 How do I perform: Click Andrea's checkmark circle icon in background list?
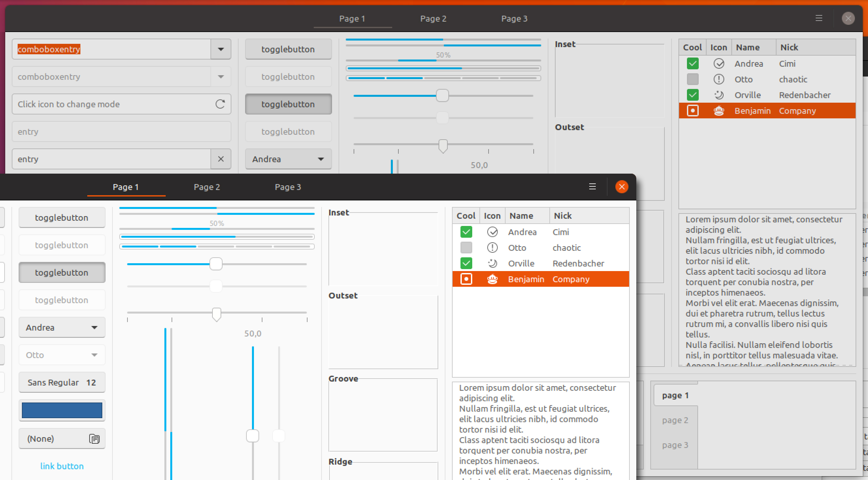click(719, 63)
